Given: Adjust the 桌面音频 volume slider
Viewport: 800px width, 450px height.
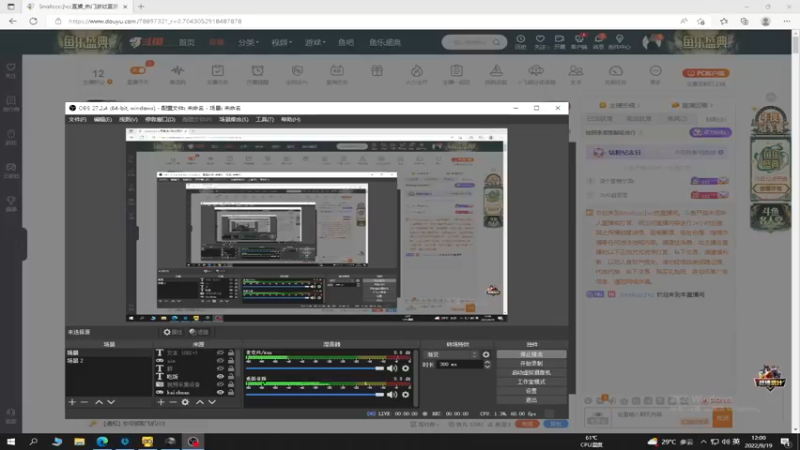Looking at the screenshot, I should pos(315,394).
